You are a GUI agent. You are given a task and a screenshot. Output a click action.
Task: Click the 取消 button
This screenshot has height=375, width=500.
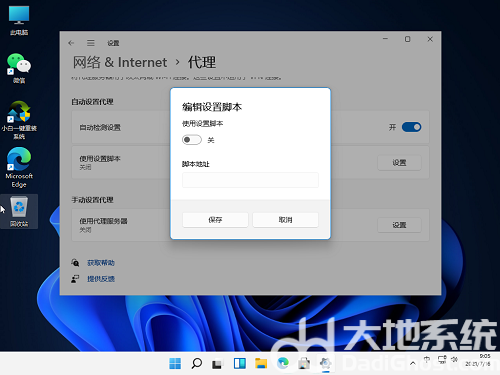(x=285, y=220)
